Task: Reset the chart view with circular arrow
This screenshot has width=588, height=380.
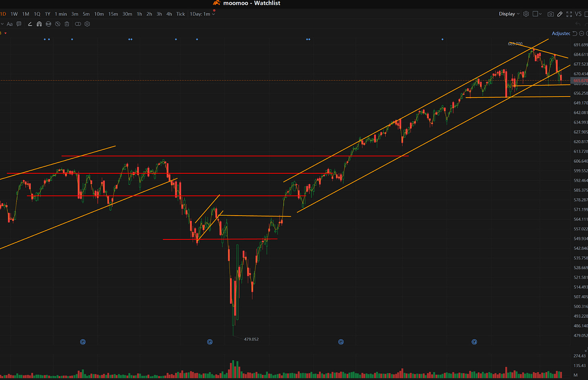Action: (575, 34)
